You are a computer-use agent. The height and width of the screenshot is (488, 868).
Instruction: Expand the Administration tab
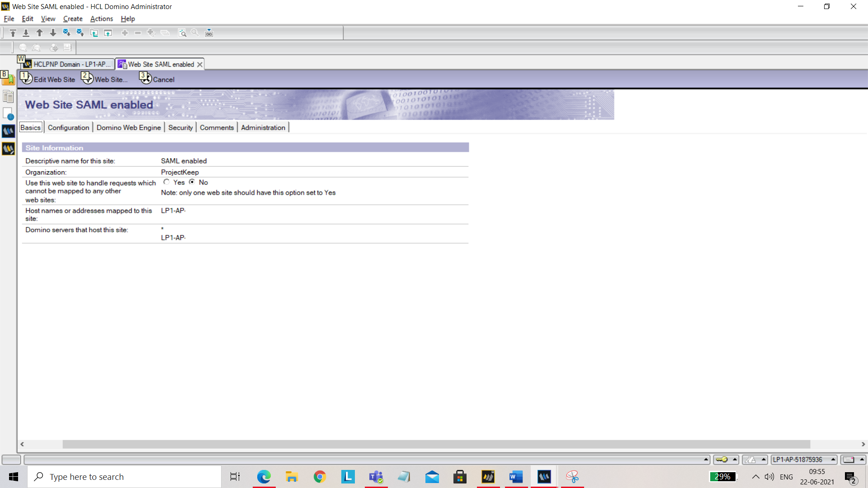(263, 127)
